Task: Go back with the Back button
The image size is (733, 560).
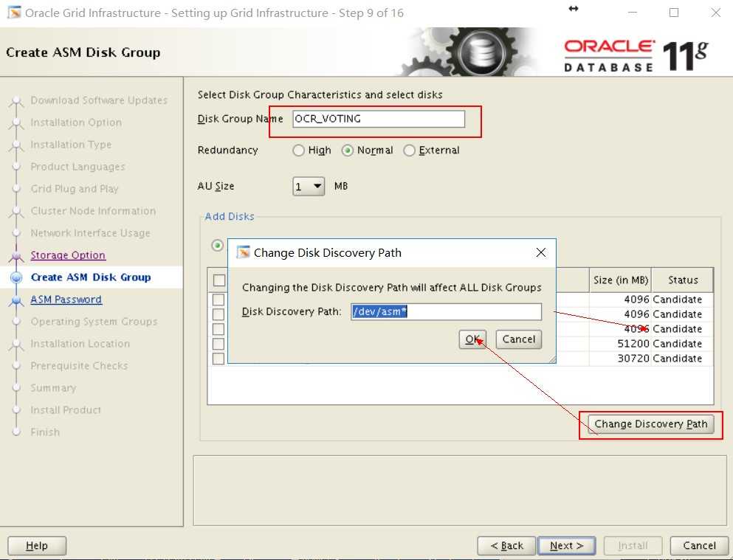Action: (x=506, y=545)
